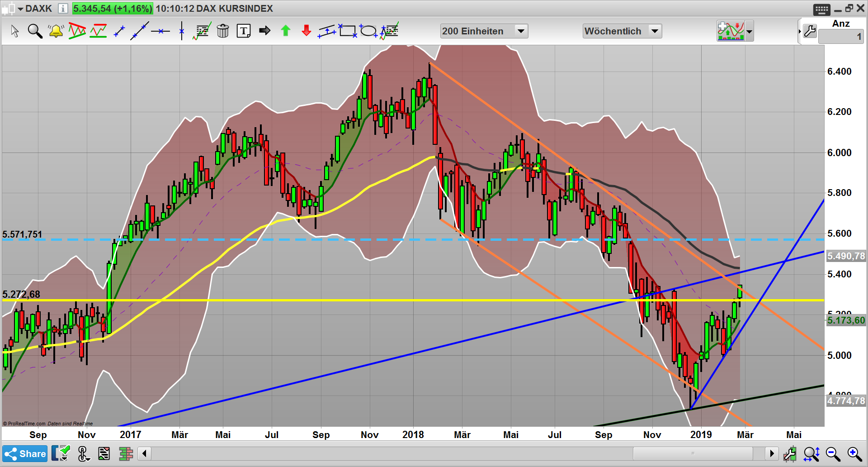868x467 pixels.
Task: Open the chart type dropdown arrow beside DAXK
Action: (x=20, y=9)
